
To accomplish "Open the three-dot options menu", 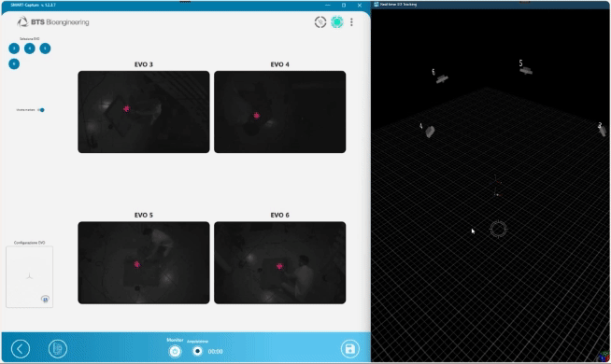I will pyautogui.click(x=351, y=22).
